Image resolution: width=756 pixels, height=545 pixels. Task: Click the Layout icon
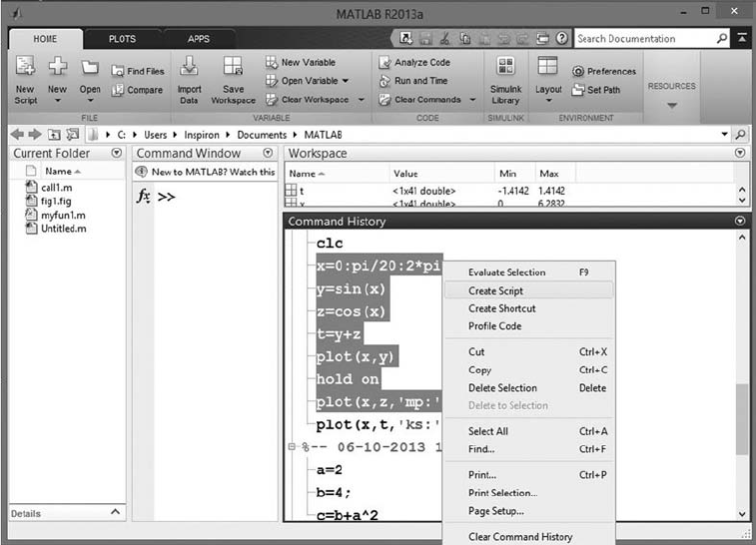point(547,66)
